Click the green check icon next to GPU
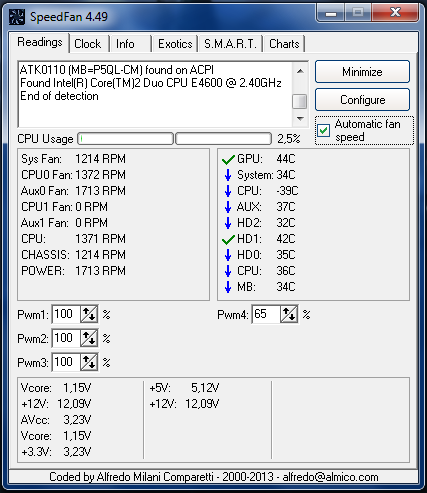Image resolution: width=427 pixels, height=493 pixels. (228, 159)
